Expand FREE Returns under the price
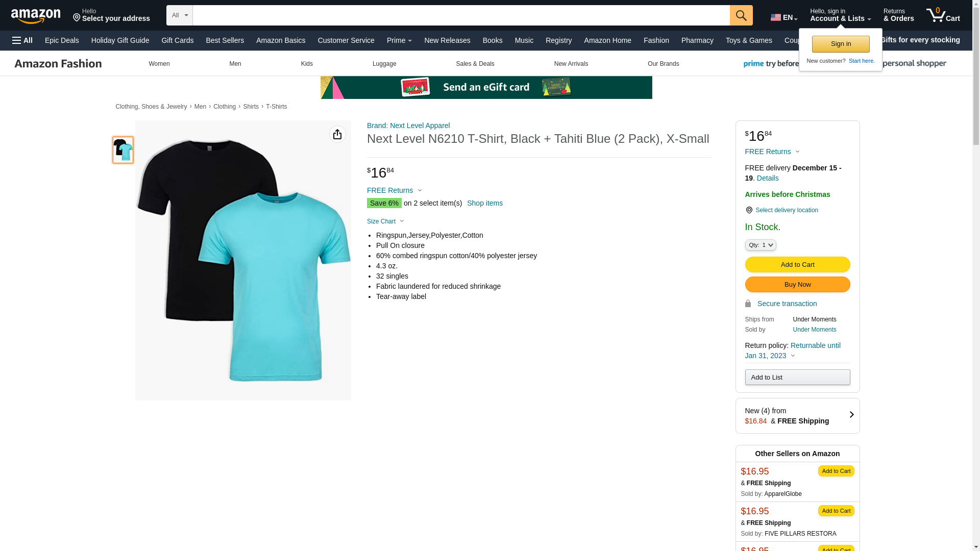980x551 pixels. [394, 190]
